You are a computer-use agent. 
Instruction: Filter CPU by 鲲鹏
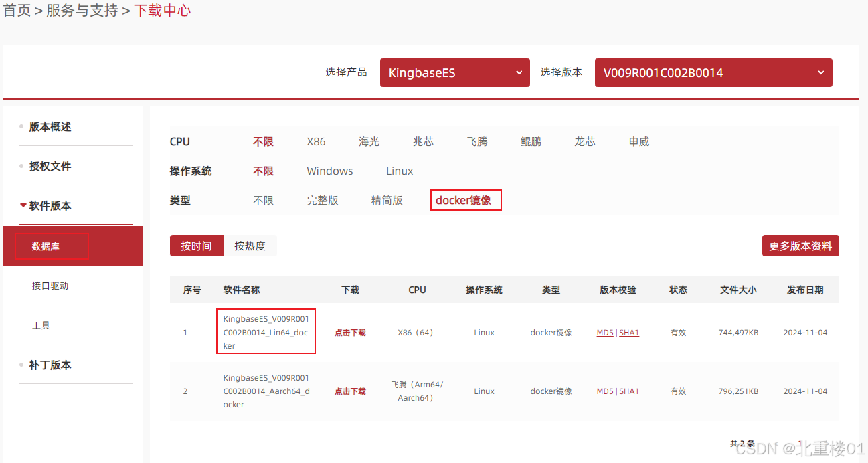tap(531, 141)
